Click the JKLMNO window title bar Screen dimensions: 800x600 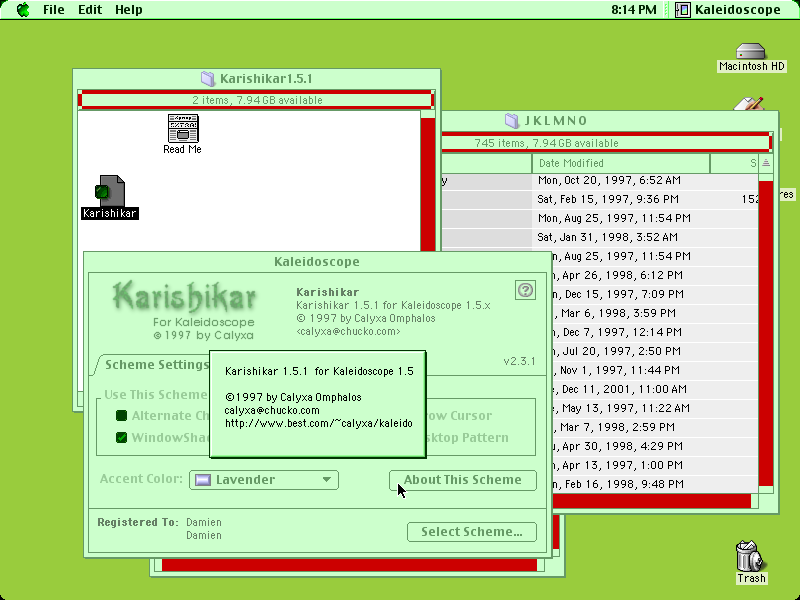tap(610, 121)
